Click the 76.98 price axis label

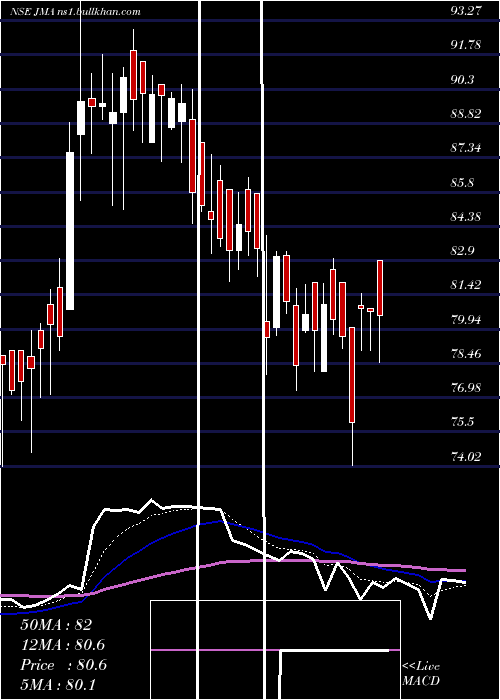pos(466,388)
